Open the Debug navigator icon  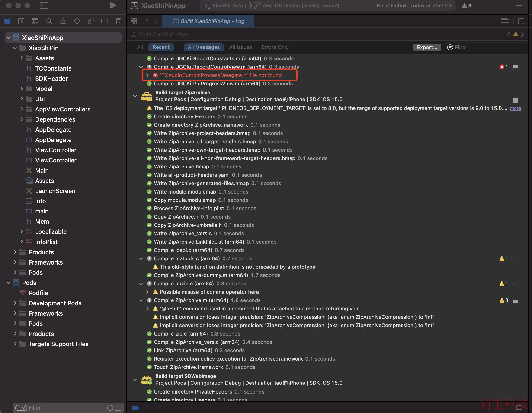pyautogui.click(x=91, y=21)
